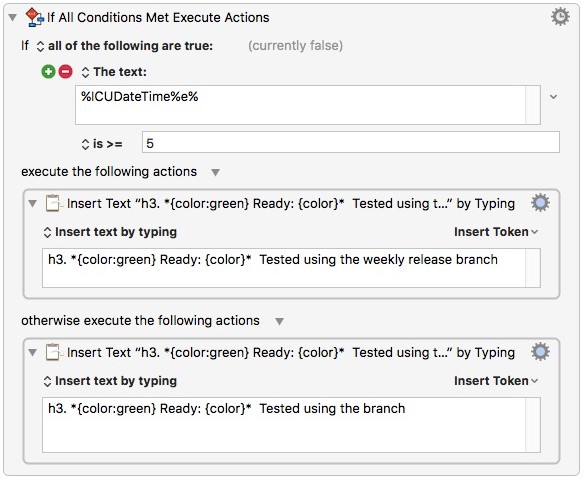Collapse the If All Conditions Met action
Screen dimensions: 584x480
(x=12, y=18)
